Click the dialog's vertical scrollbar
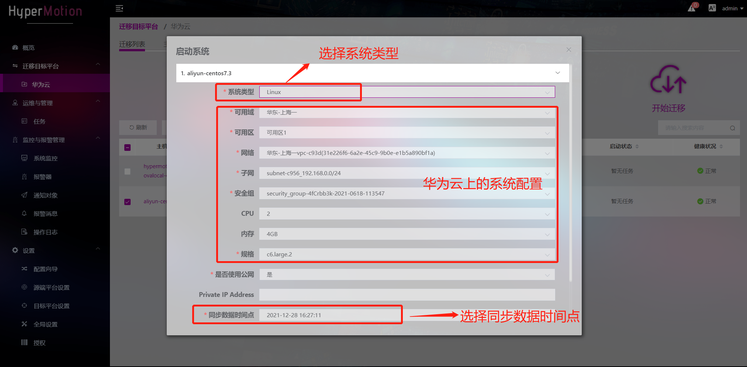The image size is (747, 367). 571,172
